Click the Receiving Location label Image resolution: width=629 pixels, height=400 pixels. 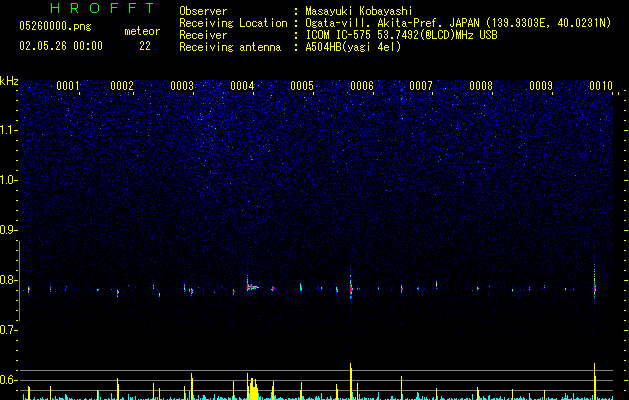[x=233, y=23]
